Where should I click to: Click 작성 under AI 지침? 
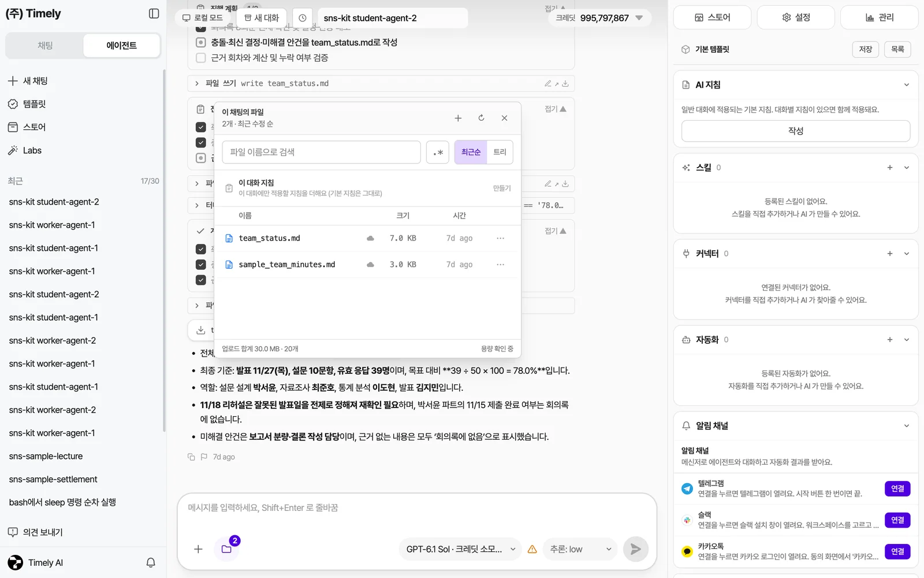point(796,131)
